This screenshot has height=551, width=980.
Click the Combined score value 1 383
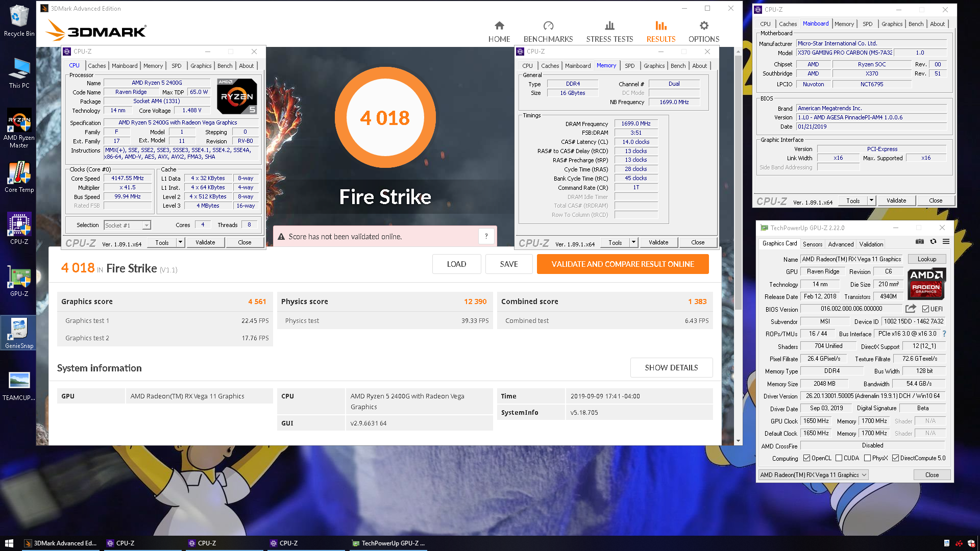point(697,302)
